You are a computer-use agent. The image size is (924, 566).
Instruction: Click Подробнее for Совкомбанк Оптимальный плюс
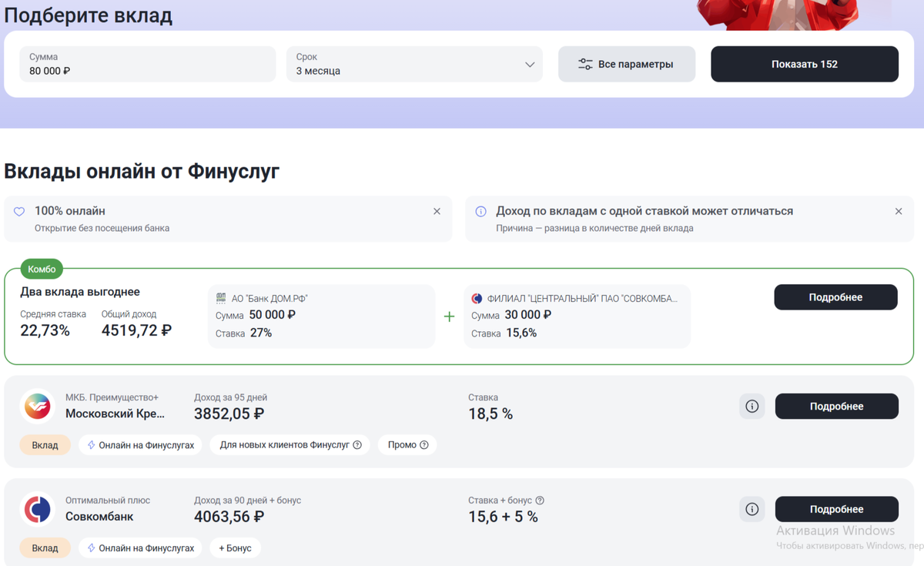point(837,509)
